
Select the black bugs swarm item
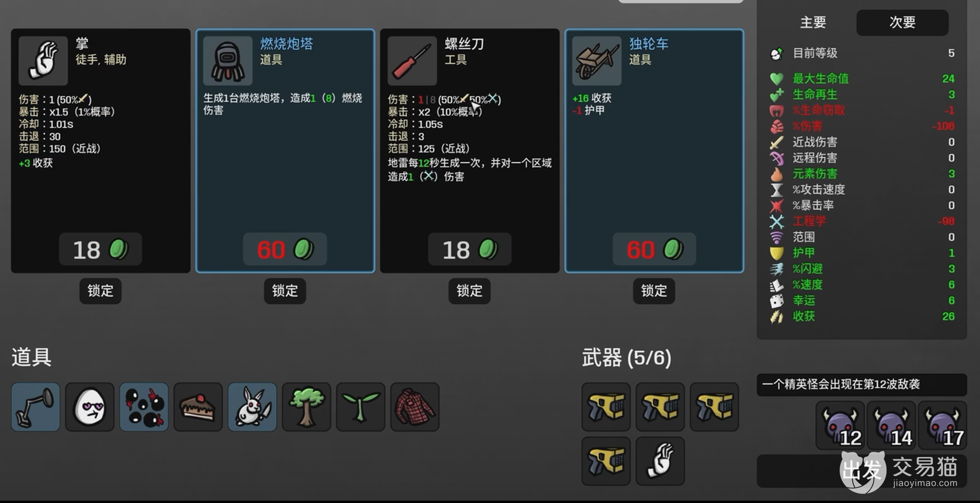144,407
